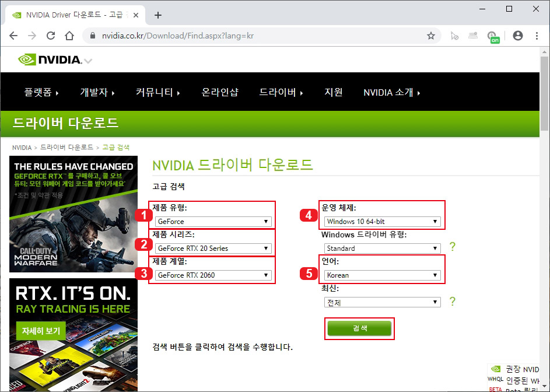Open the Windows 10 64-bit OS dropdown
The width and height of the screenshot is (550, 392).
pyautogui.click(x=383, y=222)
